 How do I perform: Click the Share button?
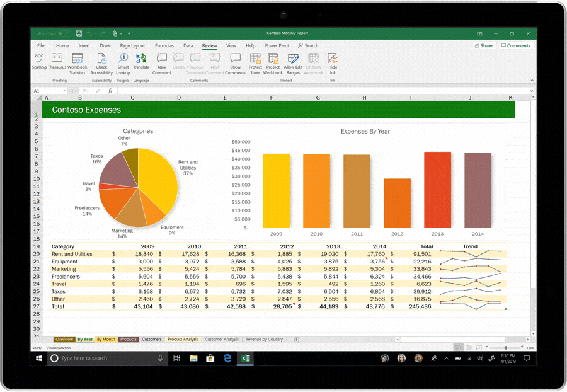pyautogui.click(x=484, y=46)
